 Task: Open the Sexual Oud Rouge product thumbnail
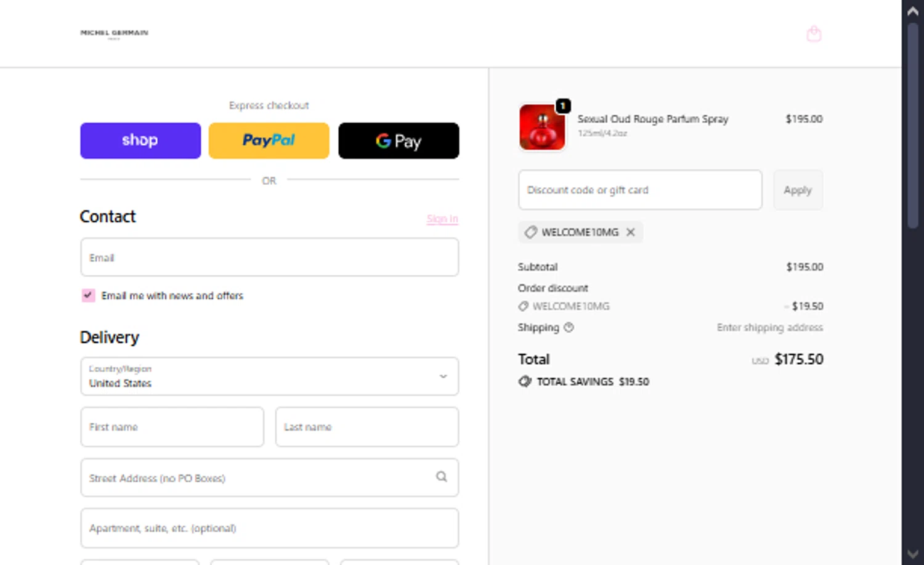tap(542, 127)
